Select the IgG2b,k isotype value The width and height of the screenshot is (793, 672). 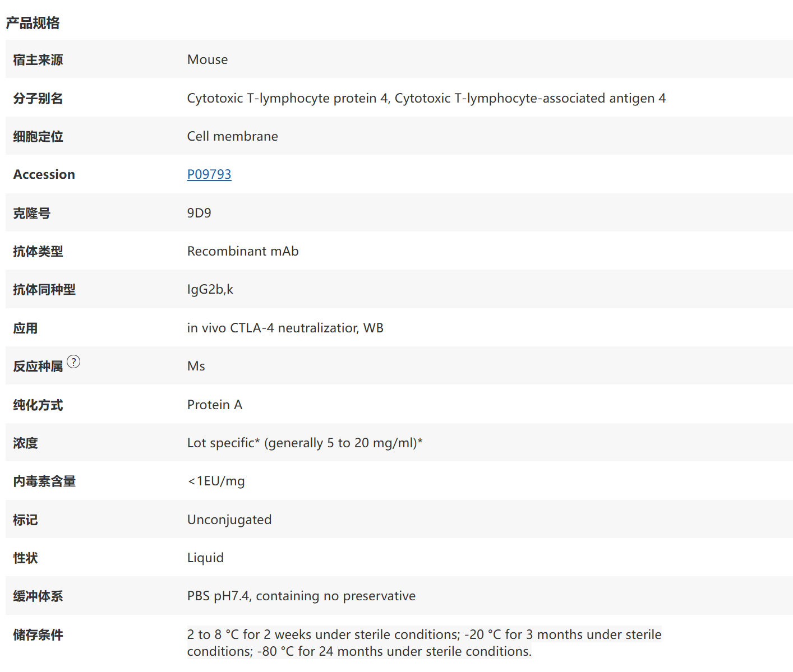pos(210,289)
